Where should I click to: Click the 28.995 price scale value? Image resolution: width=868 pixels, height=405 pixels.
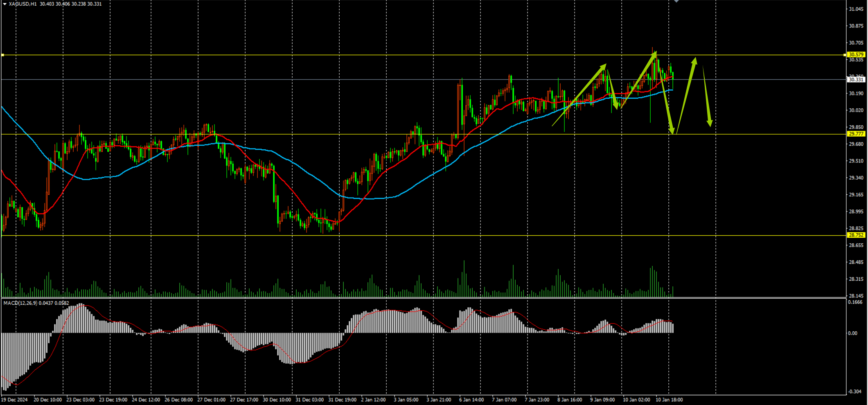point(856,211)
